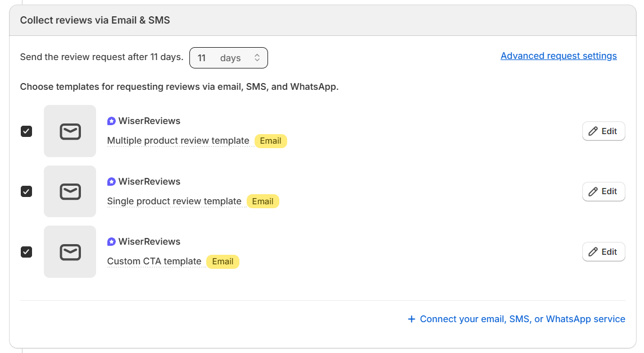Click the Email badge on Custom CTA template
Screen dimensions: 644x353
(x=223, y=262)
